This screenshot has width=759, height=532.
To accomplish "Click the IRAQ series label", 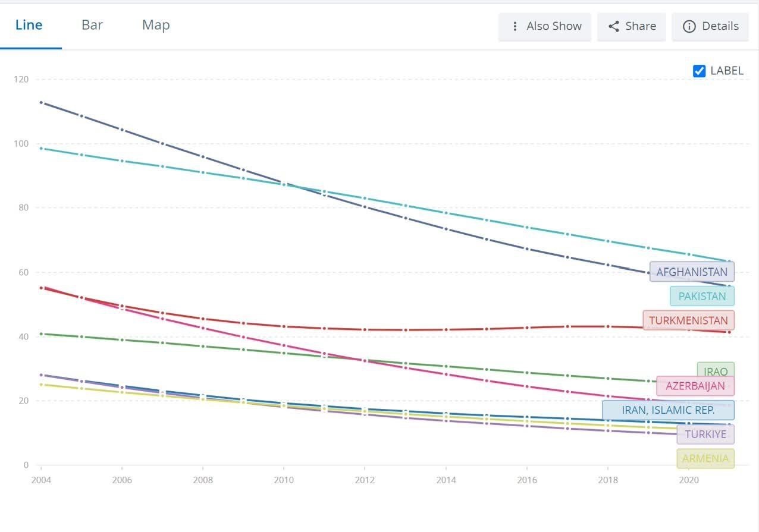I will tap(716, 369).
